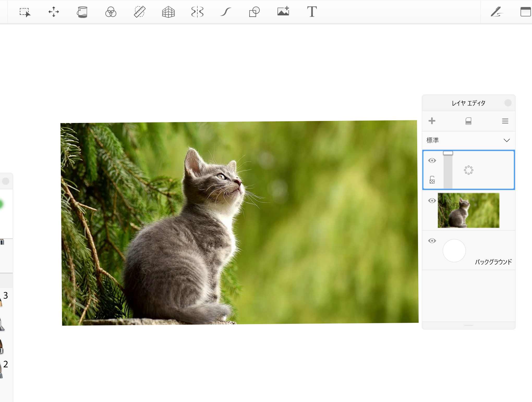This screenshot has width=532, height=402.
Task: Activate the Transform move tool
Action: click(x=54, y=12)
